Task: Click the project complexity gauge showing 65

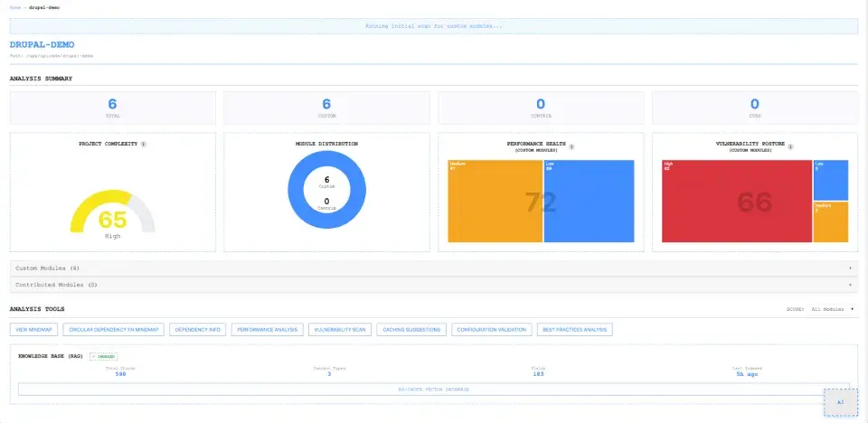Action: (112, 213)
